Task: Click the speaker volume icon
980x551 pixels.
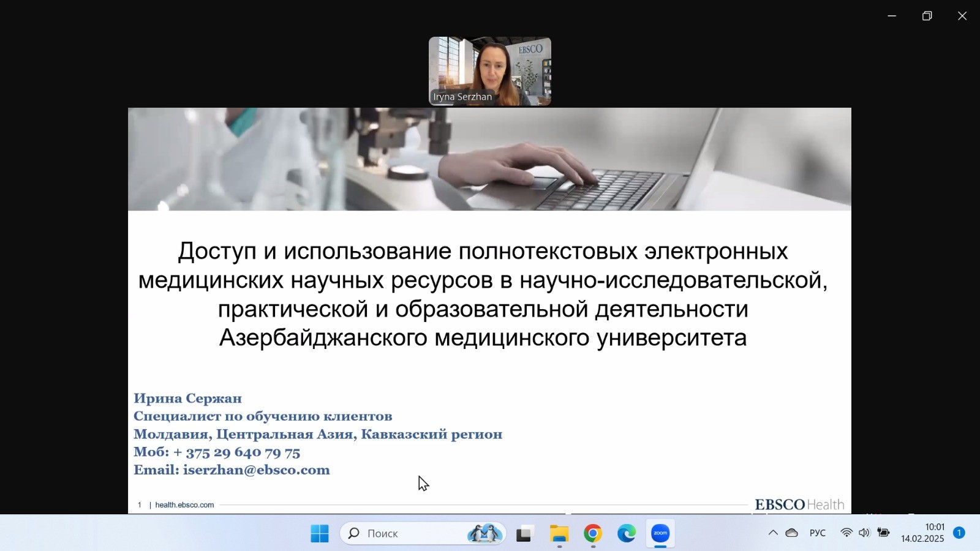Action: click(x=864, y=533)
